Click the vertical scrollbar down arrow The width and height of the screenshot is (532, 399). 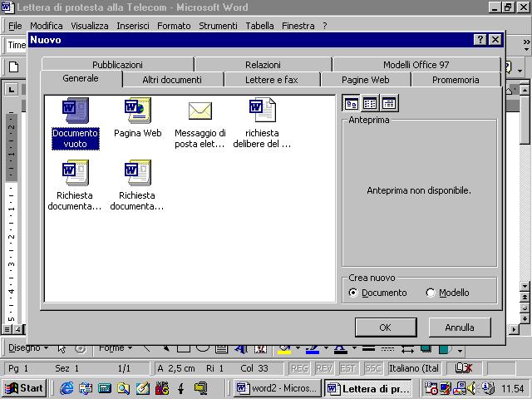[x=525, y=287]
